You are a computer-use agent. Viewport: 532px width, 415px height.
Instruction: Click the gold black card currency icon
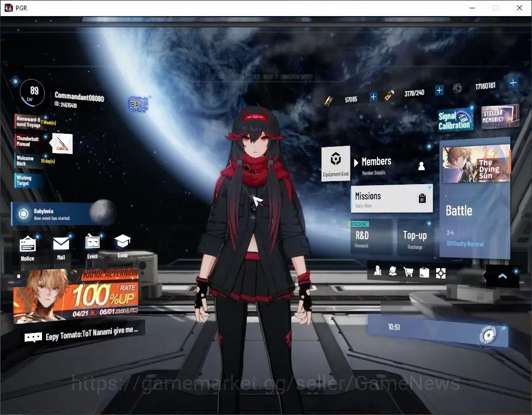[328, 101]
